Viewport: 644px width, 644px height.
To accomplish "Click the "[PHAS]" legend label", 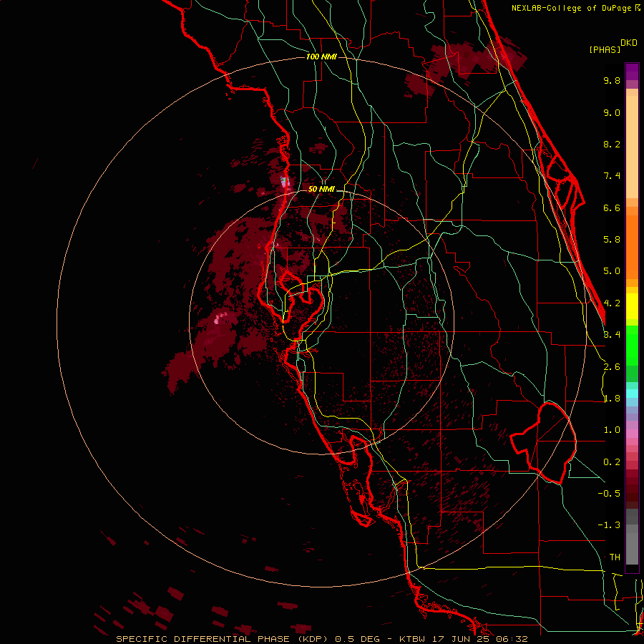I will tap(605, 49).
